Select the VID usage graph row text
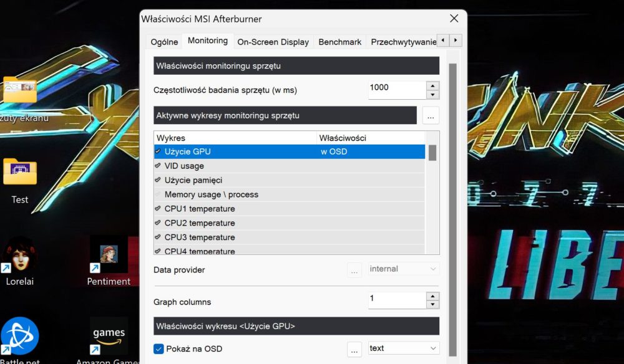The height and width of the screenshot is (364, 624). click(x=184, y=166)
